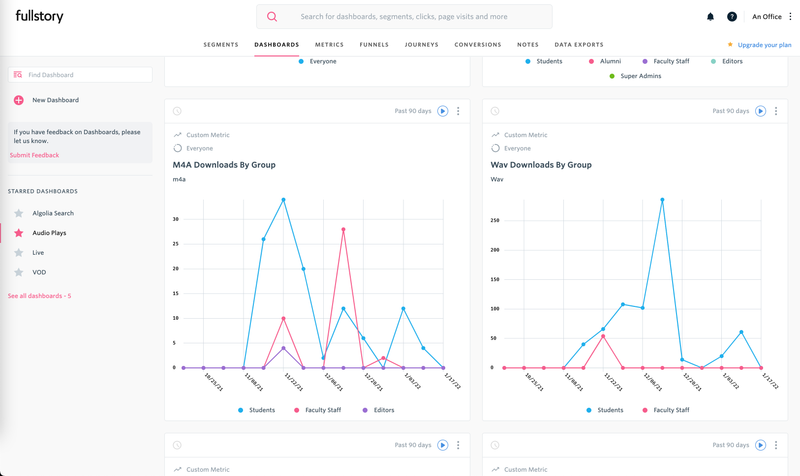Switch to Journeys tab
The image size is (800, 476).
point(421,45)
